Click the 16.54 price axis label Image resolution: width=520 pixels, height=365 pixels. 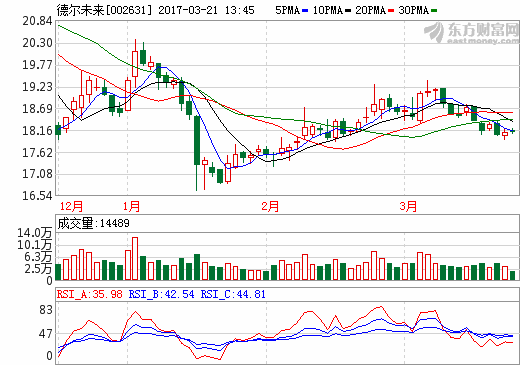(37, 196)
